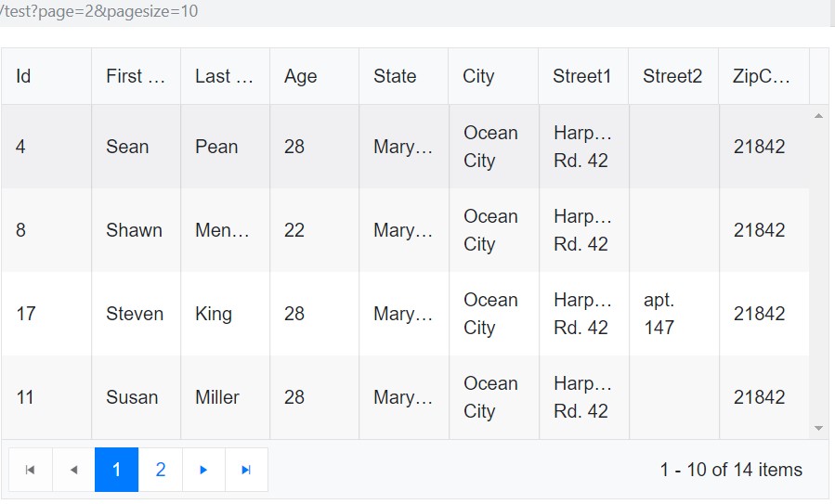The width and height of the screenshot is (835, 504).
Task: Sort by the City column header
Action: click(x=492, y=76)
